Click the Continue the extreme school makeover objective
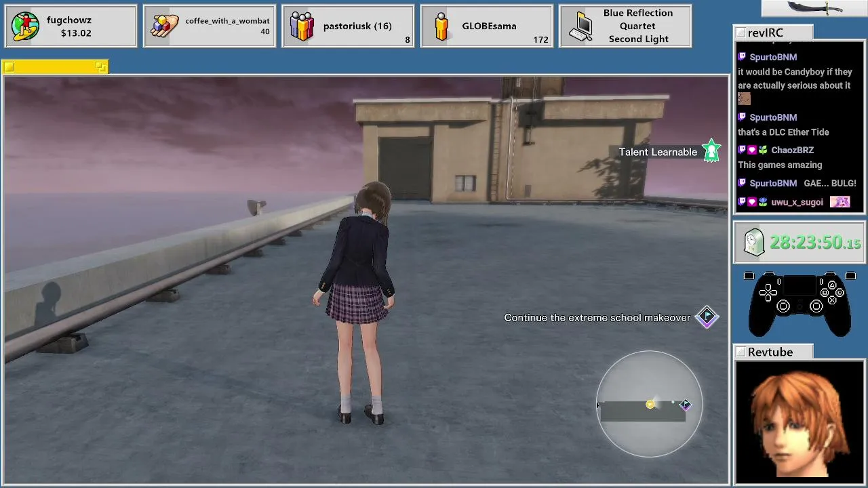The width and height of the screenshot is (868, 488). coord(597,318)
